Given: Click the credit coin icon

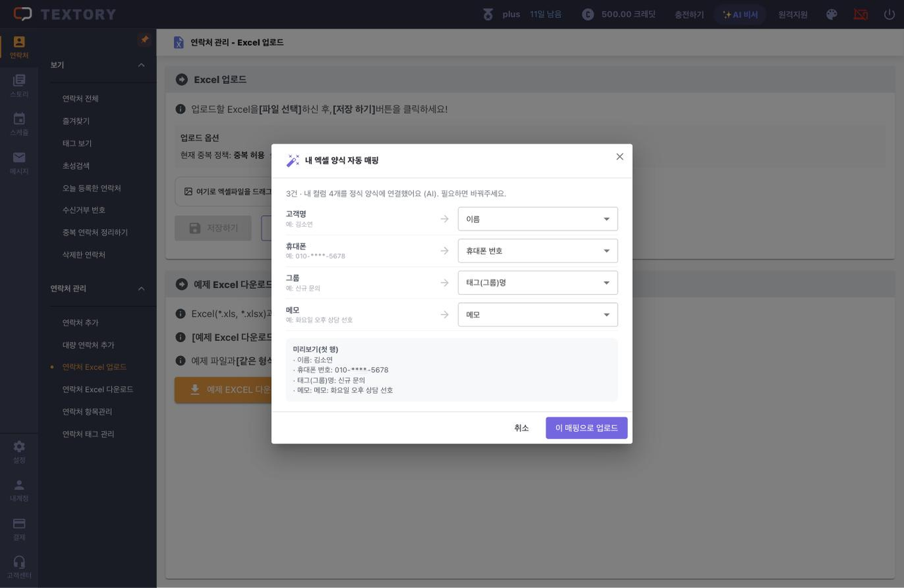Looking at the screenshot, I should [x=588, y=14].
